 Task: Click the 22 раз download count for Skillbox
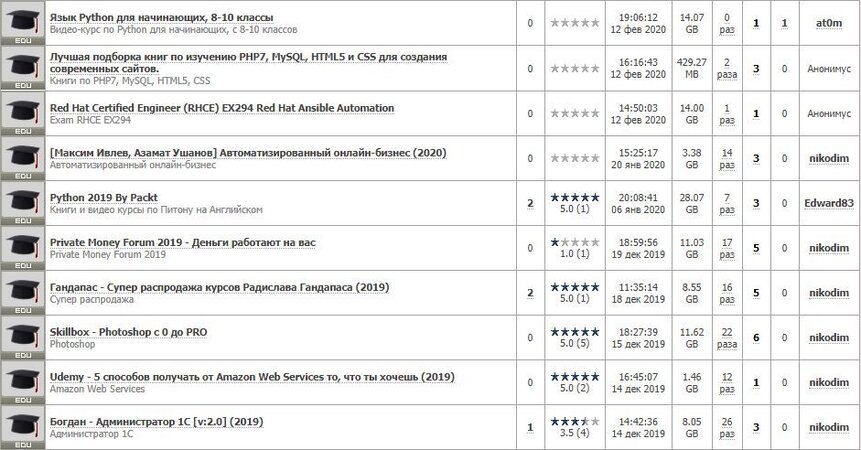[x=729, y=337]
